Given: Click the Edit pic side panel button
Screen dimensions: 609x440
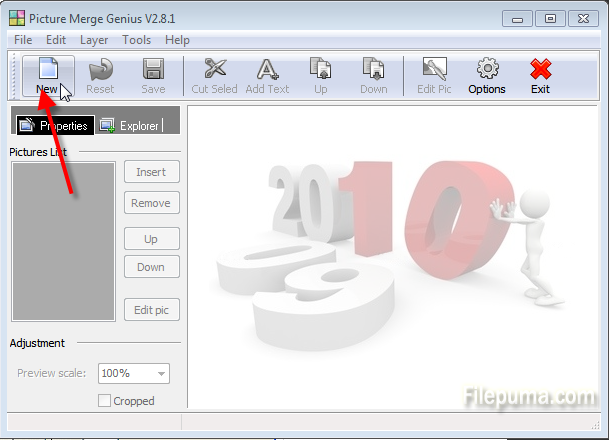Looking at the screenshot, I should (x=151, y=310).
